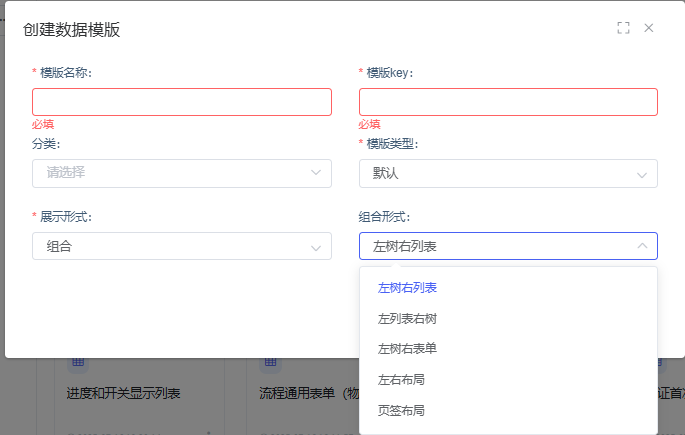Choose 页签布局 in the dropdown list
The image size is (685, 435).
[400, 411]
